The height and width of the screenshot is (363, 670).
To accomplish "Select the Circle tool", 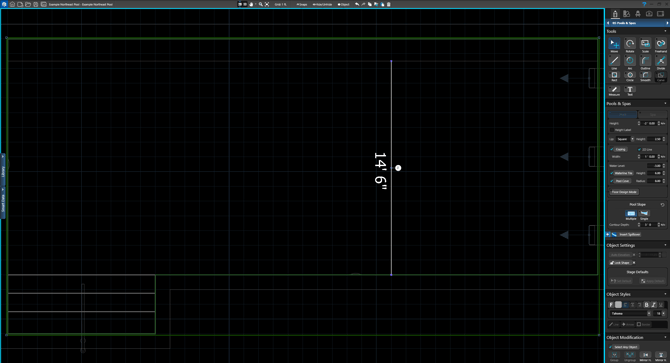I will click(x=630, y=76).
